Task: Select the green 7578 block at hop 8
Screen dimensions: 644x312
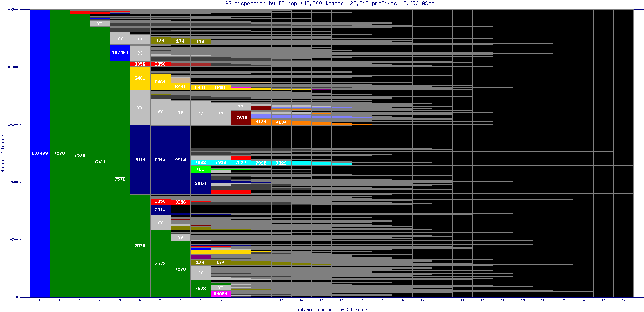Action: pos(180,269)
